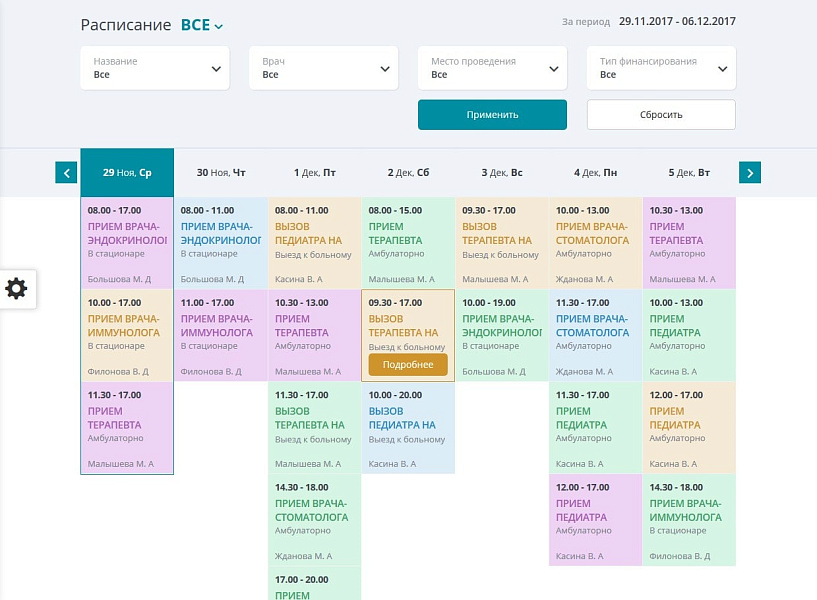
Task: Choose the 5 Дек, Вт day header
Action: [x=688, y=173]
